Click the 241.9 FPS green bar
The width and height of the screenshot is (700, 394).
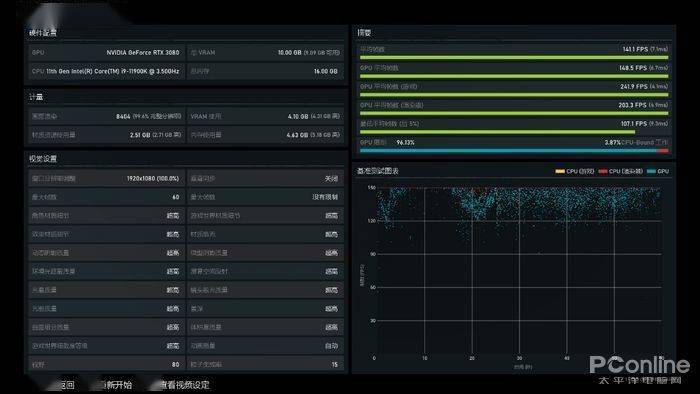[x=514, y=95]
